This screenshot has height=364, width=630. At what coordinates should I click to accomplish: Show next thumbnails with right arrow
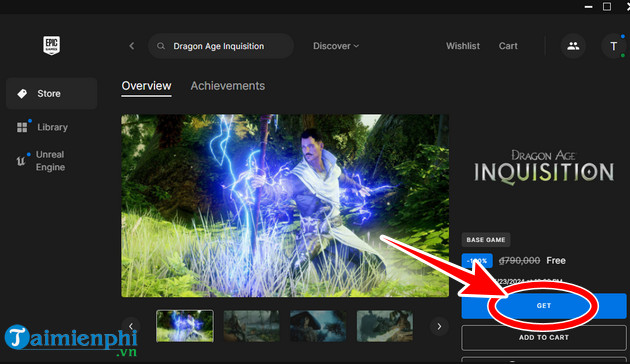tap(439, 326)
